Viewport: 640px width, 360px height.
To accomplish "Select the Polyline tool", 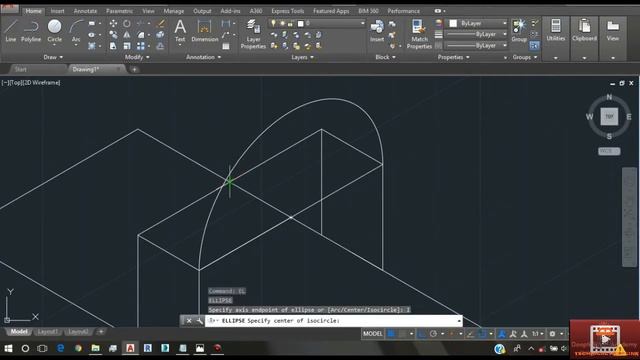I will (x=31, y=31).
